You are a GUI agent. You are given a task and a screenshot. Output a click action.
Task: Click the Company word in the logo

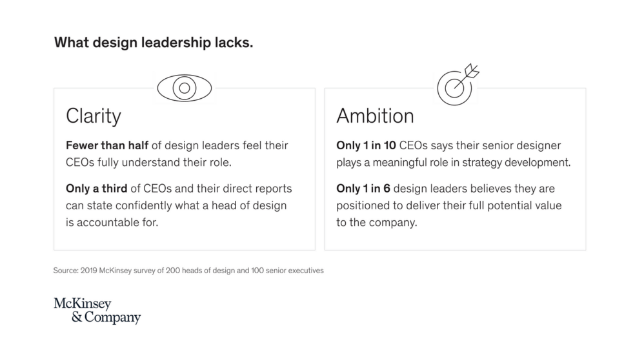point(112,317)
